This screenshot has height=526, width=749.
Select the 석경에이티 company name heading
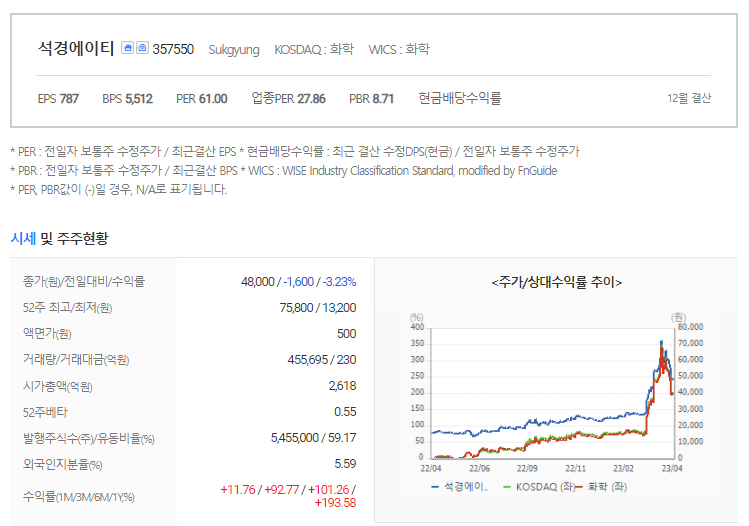(76, 48)
